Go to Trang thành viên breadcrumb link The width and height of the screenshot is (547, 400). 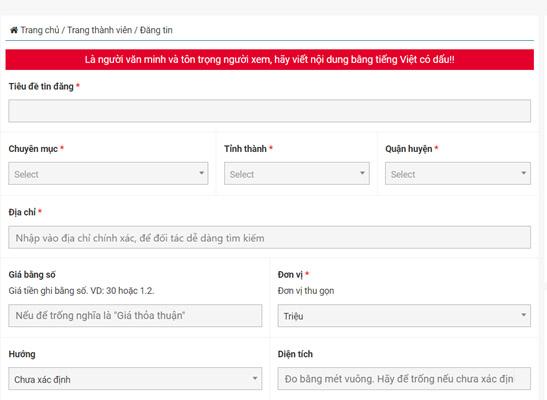[x=99, y=30]
